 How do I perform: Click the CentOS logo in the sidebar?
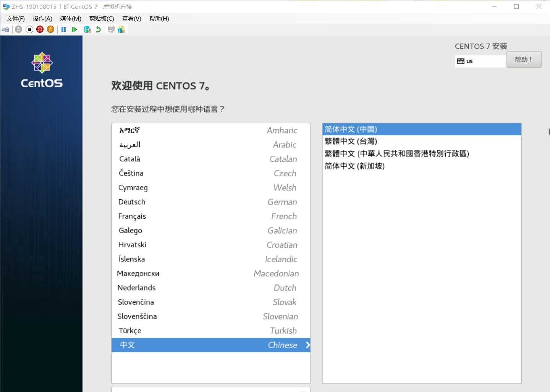(x=42, y=70)
